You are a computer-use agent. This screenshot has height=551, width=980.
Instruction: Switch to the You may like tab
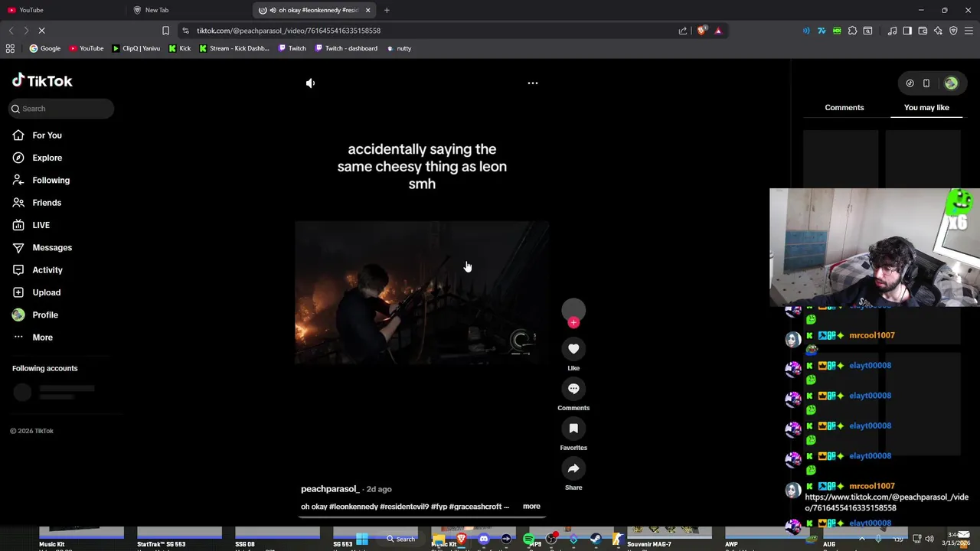coord(926,108)
